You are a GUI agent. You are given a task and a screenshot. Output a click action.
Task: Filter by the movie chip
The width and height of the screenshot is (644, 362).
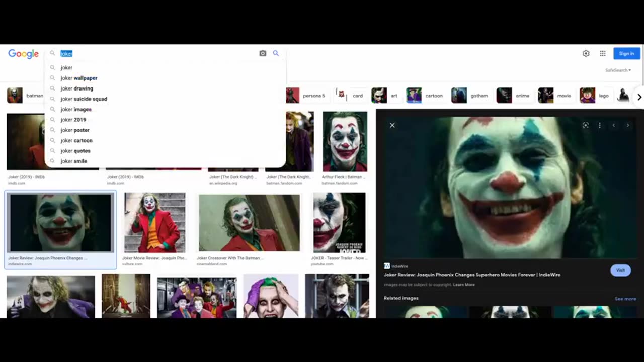[555, 96]
